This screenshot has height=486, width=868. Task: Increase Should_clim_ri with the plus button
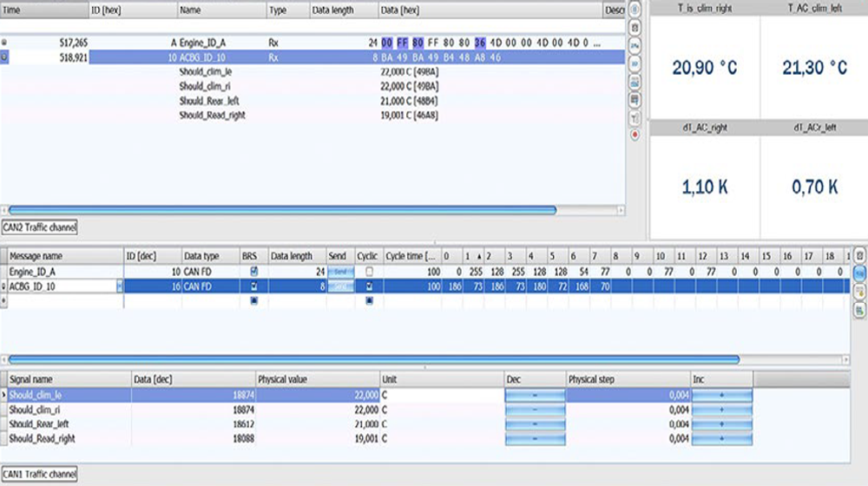point(721,410)
